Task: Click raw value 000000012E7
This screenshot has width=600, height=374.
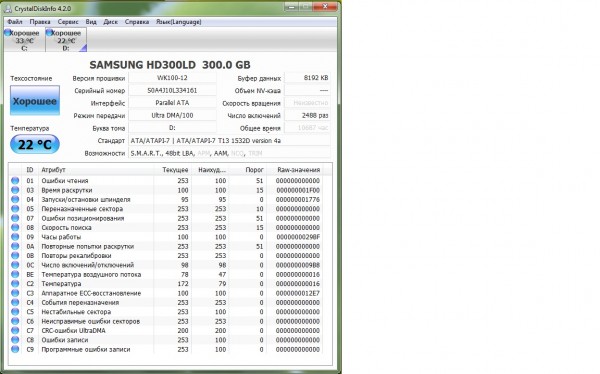Action: [x=298, y=293]
